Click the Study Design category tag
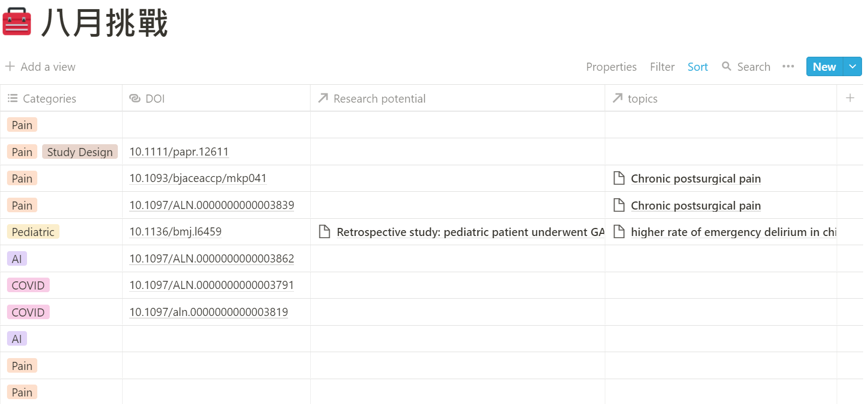868x404 pixels. click(x=80, y=152)
